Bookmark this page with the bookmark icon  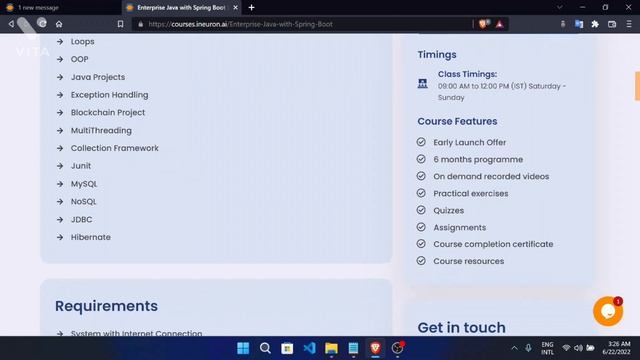pyautogui.click(x=120, y=24)
